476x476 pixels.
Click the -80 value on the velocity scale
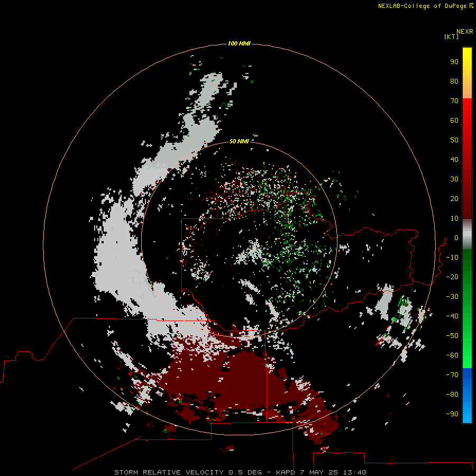click(452, 395)
